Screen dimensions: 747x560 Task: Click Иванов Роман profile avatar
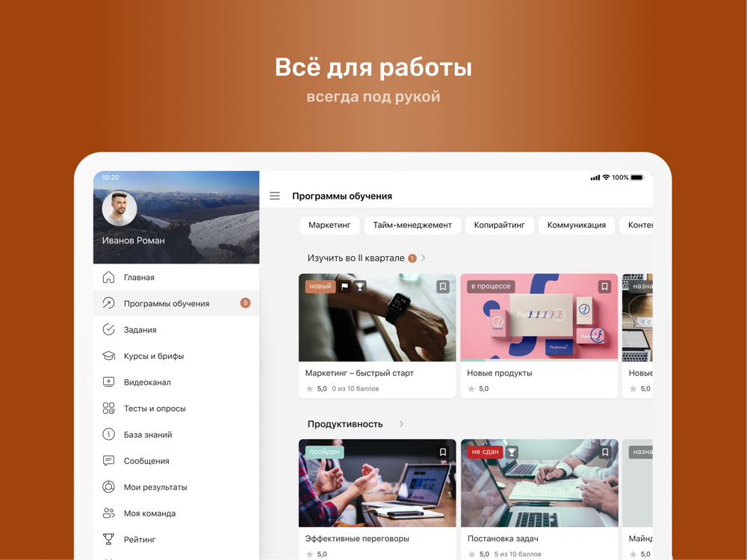120,208
